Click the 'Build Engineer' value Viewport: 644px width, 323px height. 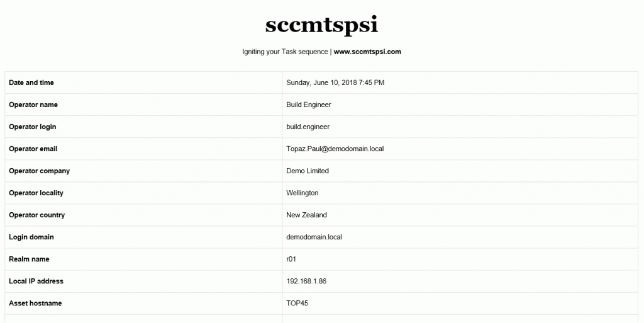point(309,105)
